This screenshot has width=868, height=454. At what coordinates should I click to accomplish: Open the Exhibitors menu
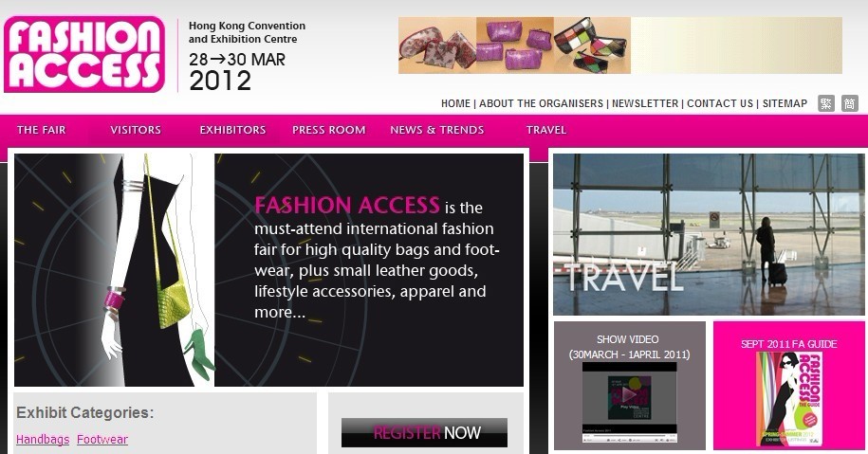point(232,130)
